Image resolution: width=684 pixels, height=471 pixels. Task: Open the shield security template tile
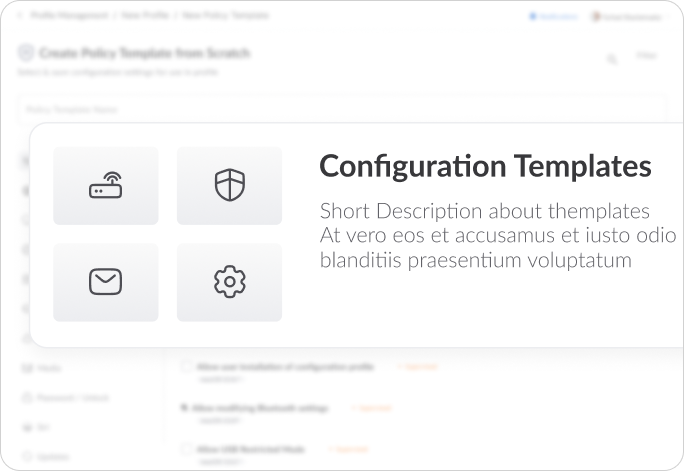[x=229, y=186]
